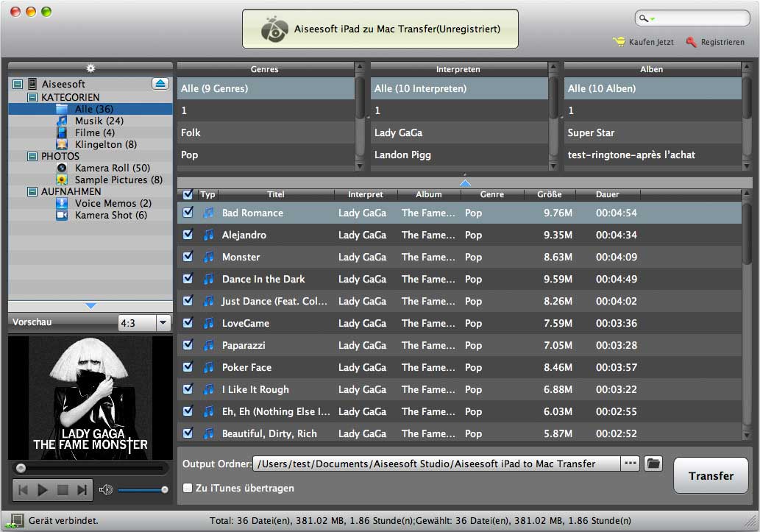The height and width of the screenshot is (532, 760).
Task: Click the Aiseesoft device icon in tree
Action: pos(32,84)
